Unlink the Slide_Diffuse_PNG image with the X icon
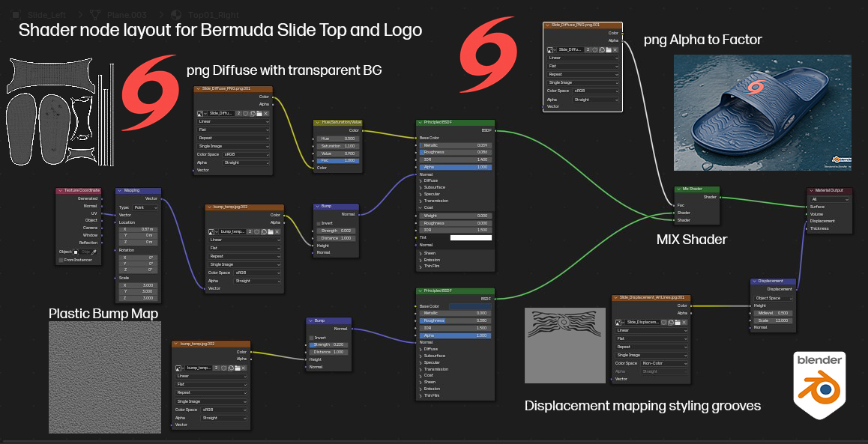The height and width of the screenshot is (444, 868). 266,113
